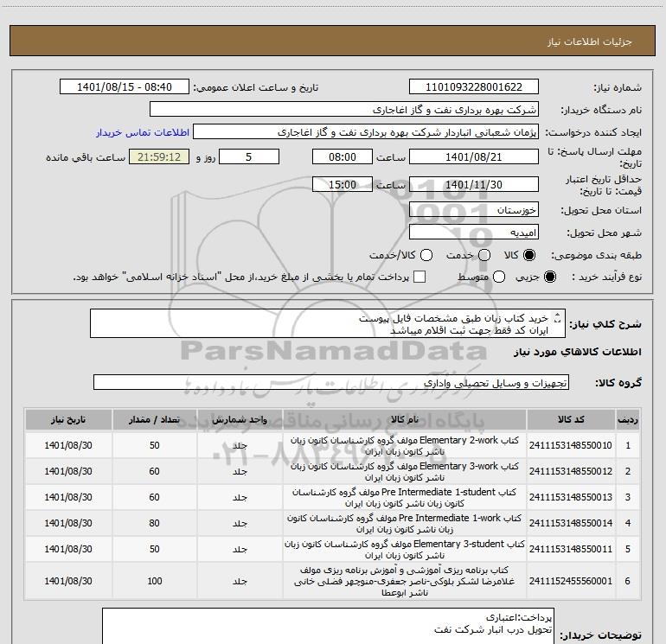Click the buyer notes text area پرداخت:اعتباری
Screen dimensions: 666x644
pyautogui.click(x=328, y=627)
